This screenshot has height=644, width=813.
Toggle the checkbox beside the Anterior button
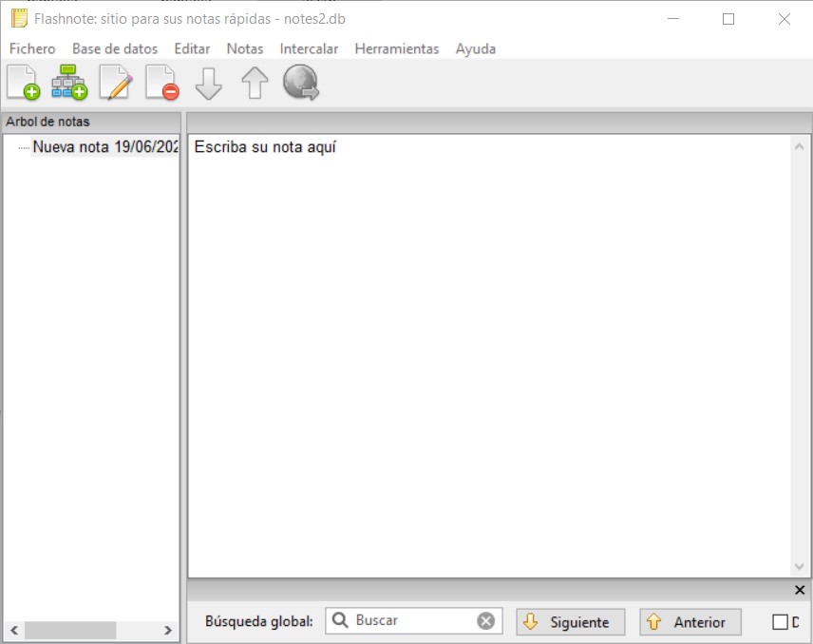point(780,622)
